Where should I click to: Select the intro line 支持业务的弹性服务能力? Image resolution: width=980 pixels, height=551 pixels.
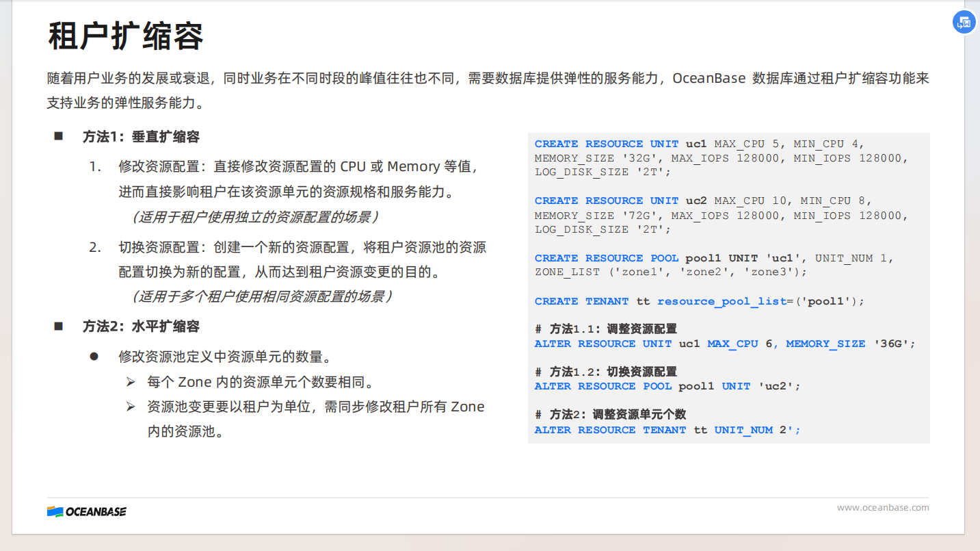[x=126, y=104]
